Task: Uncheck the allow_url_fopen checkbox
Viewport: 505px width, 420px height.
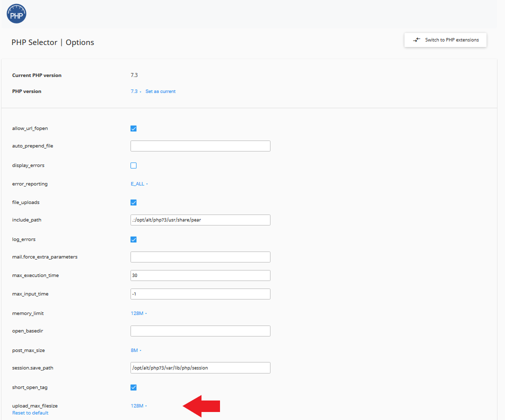Action: [x=133, y=128]
